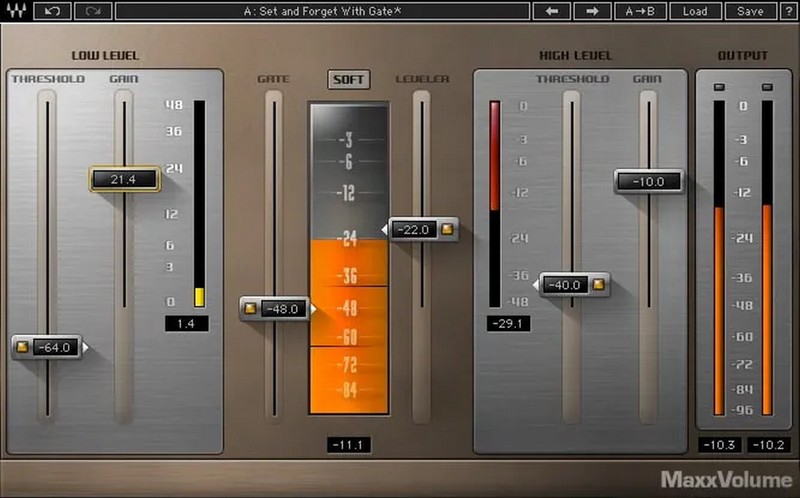Click High Level gain handle -10.0
This screenshot has width=800, height=498.
pos(648,182)
